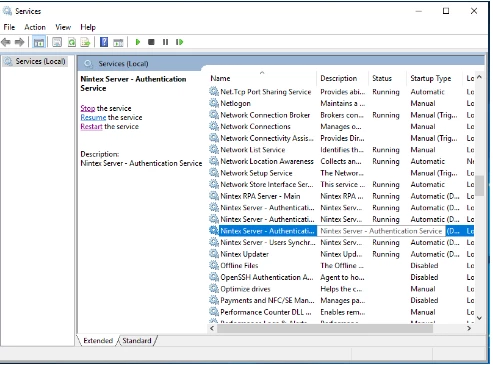Click the vertical scrollbar thumb
Screen dimensions: 493x365
pyautogui.click(x=479, y=186)
